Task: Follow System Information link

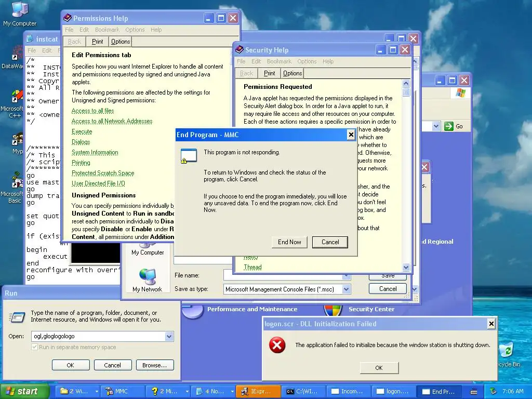Action: (x=95, y=152)
